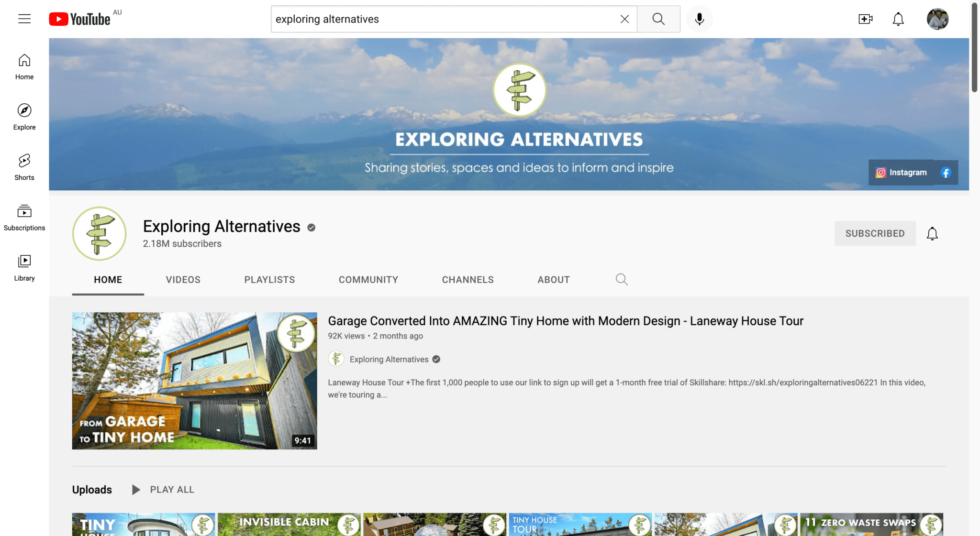Open the Instagram link on the banner
Image resolution: width=980 pixels, height=536 pixels.
(902, 173)
